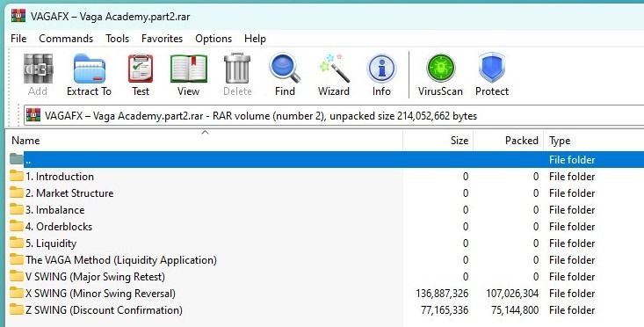This screenshot has height=327, width=644.
Task: Select the parent folder '..' icon
Action: tap(16, 159)
